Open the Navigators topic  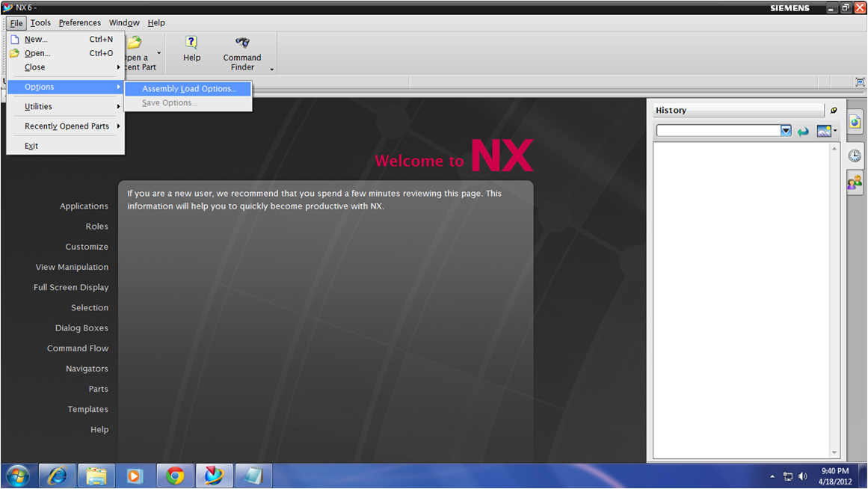[x=87, y=369]
